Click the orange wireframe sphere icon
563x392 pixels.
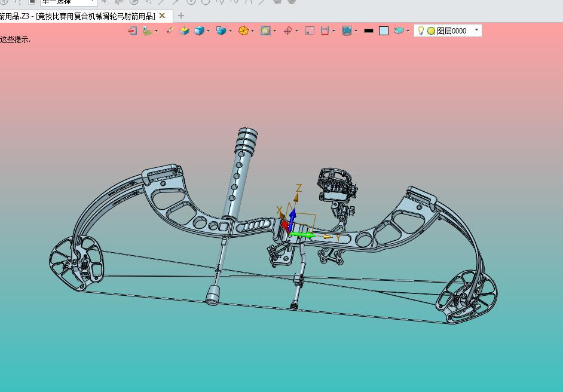[243, 31]
